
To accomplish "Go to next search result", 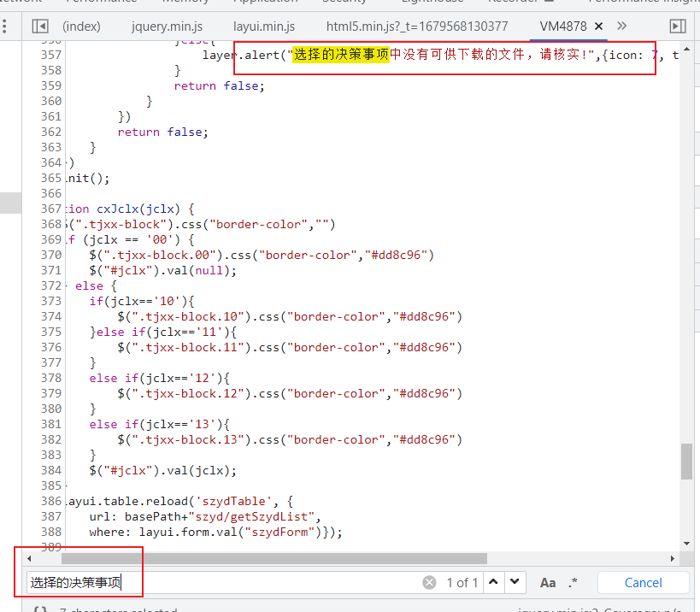I will (x=515, y=583).
